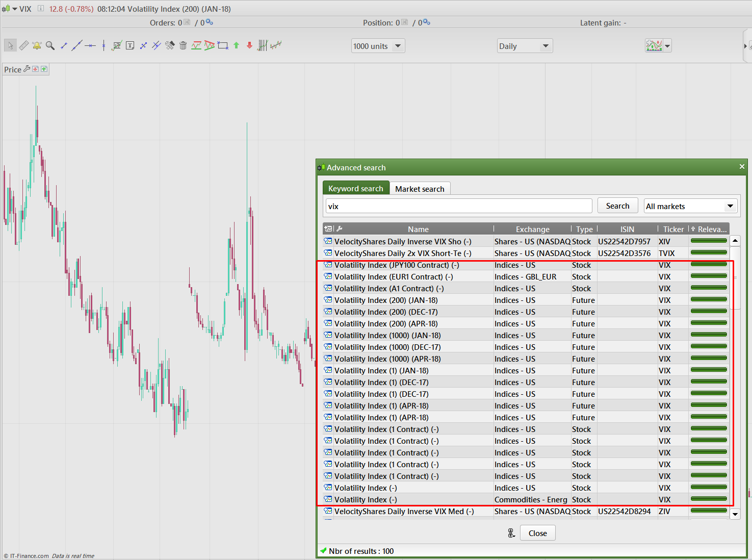
Task: Open Price settings wrench icon
Action: (x=27, y=69)
